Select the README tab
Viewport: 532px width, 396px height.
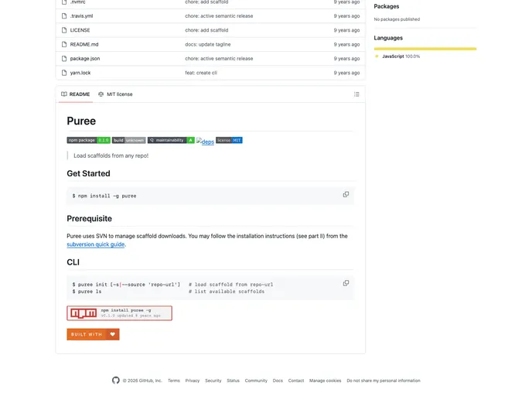coord(75,94)
